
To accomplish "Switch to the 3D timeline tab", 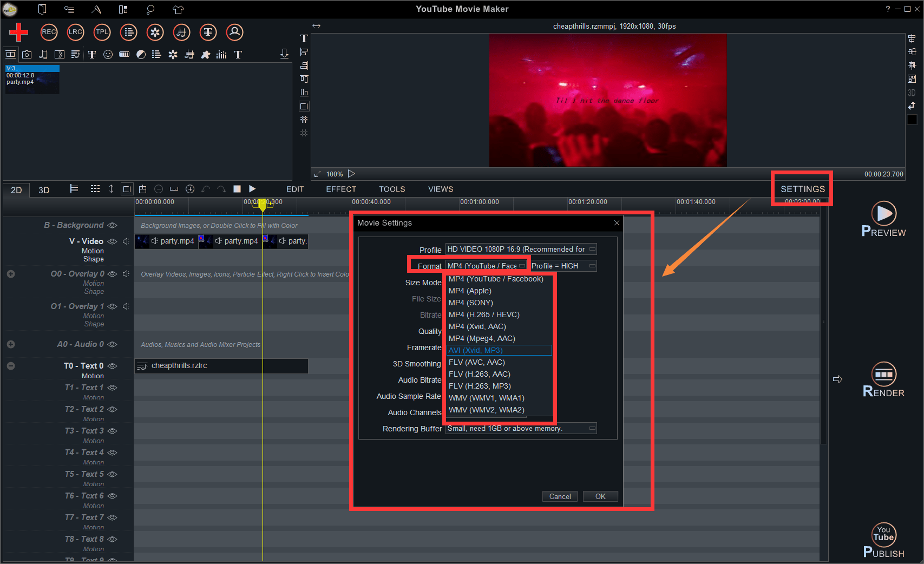I will click(x=44, y=190).
